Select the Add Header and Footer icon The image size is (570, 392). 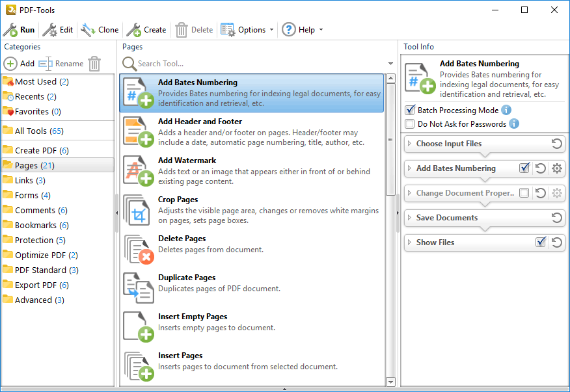[138, 132]
